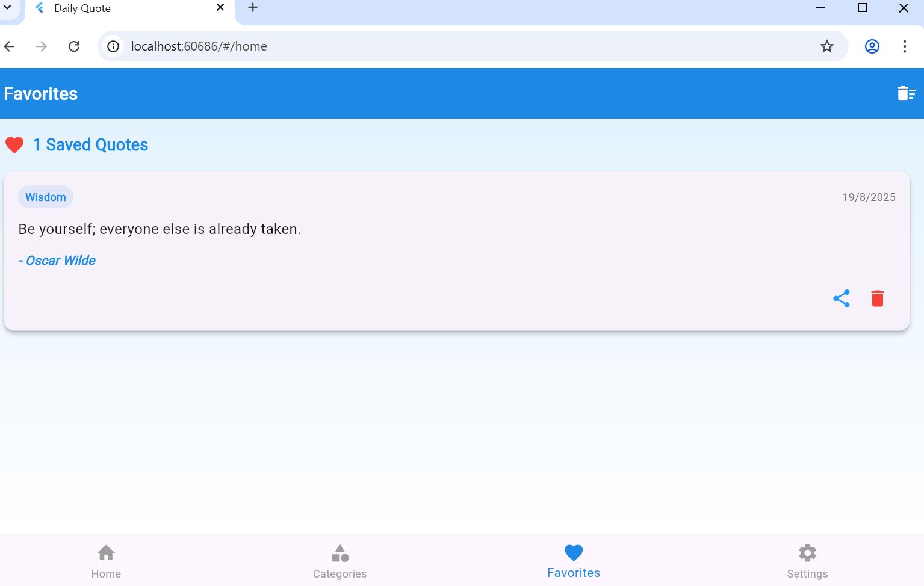Select the Home house icon
This screenshot has width=924, height=586.
[x=106, y=552]
